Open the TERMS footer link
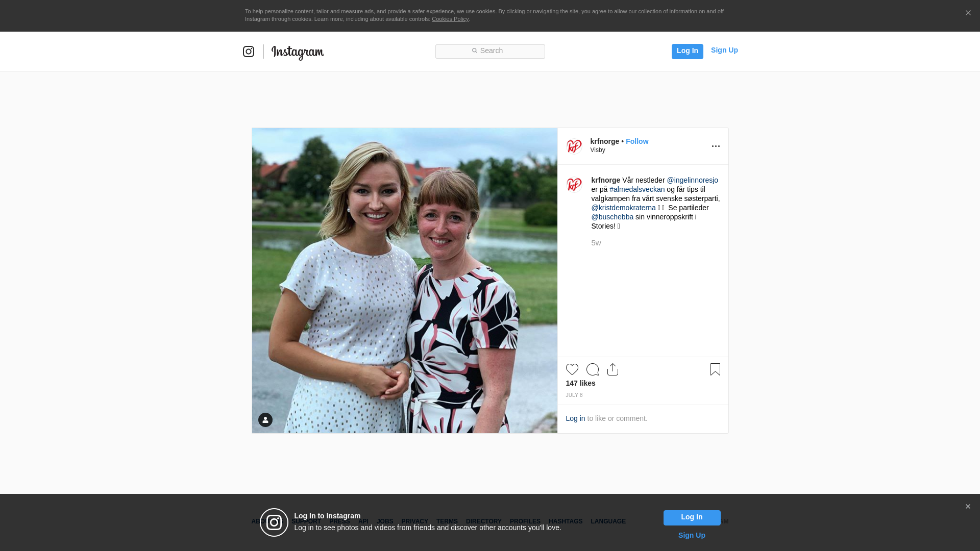The width and height of the screenshot is (980, 551). tap(447, 521)
